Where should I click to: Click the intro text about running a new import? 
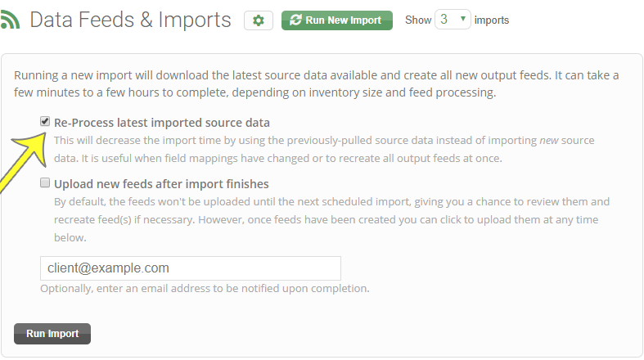click(316, 83)
